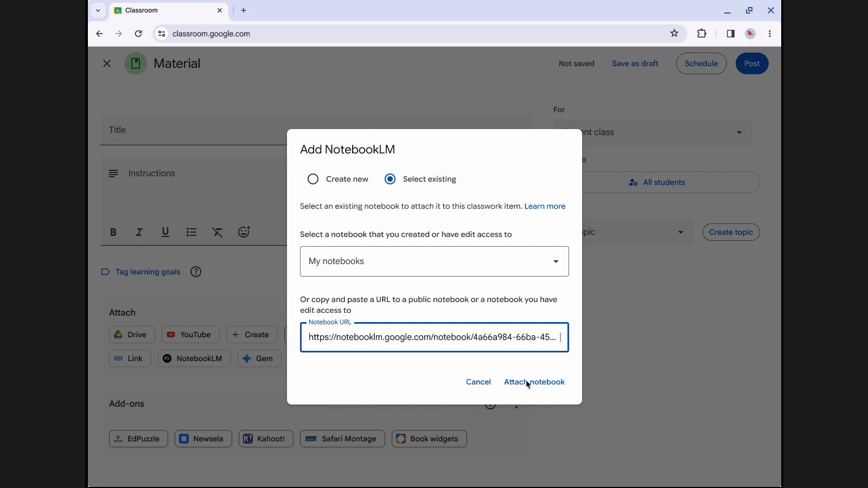Cancel the Add NotebookLM dialog
The image size is (868, 488).
click(x=478, y=382)
